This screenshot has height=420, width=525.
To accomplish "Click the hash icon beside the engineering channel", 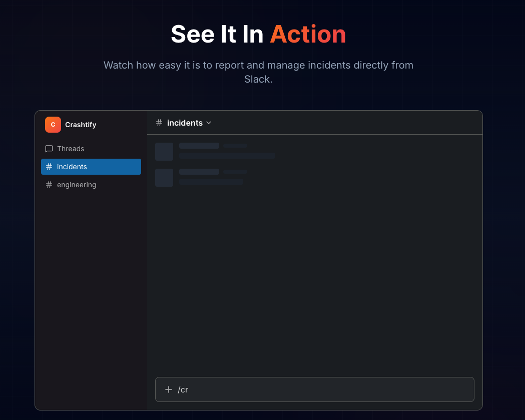I will [x=49, y=185].
